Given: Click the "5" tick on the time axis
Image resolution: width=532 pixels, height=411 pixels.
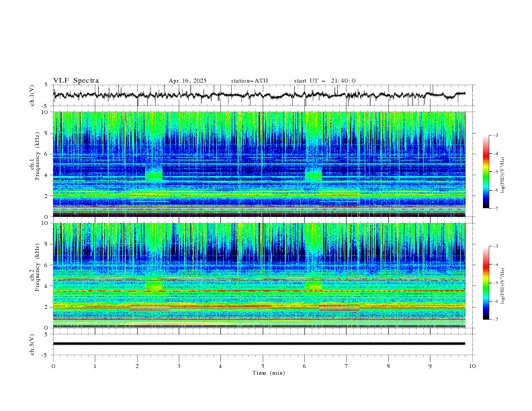Looking at the screenshot, I should (x=263, y=366).
